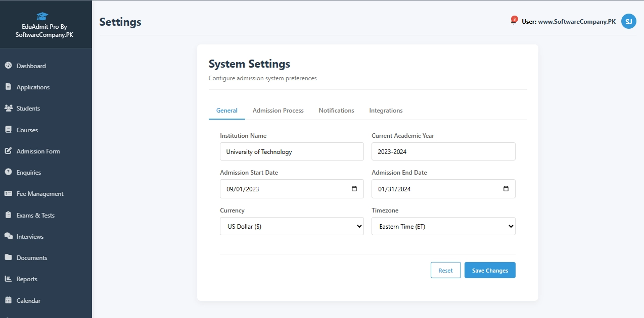This screenshot has height=318, width=644.
Task: Open the SJ user avatar
Action: (x=628, y=21)
